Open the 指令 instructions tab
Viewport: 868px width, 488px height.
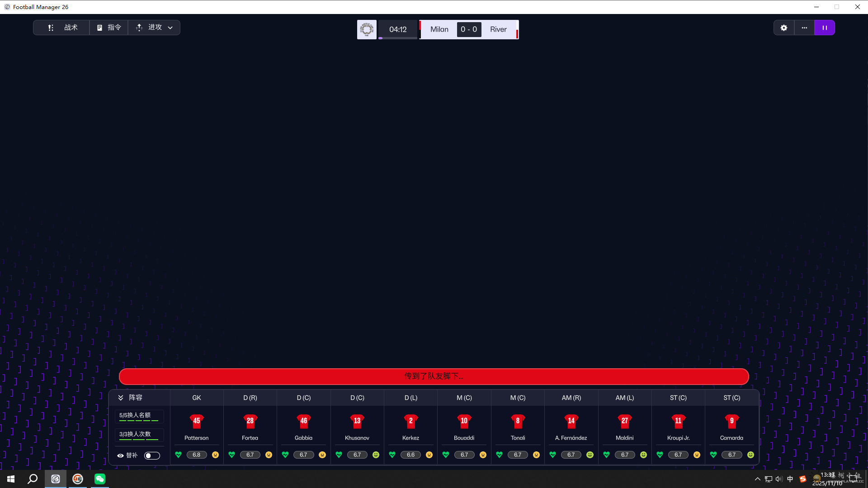pyautogui.click(x=109, y=28)
